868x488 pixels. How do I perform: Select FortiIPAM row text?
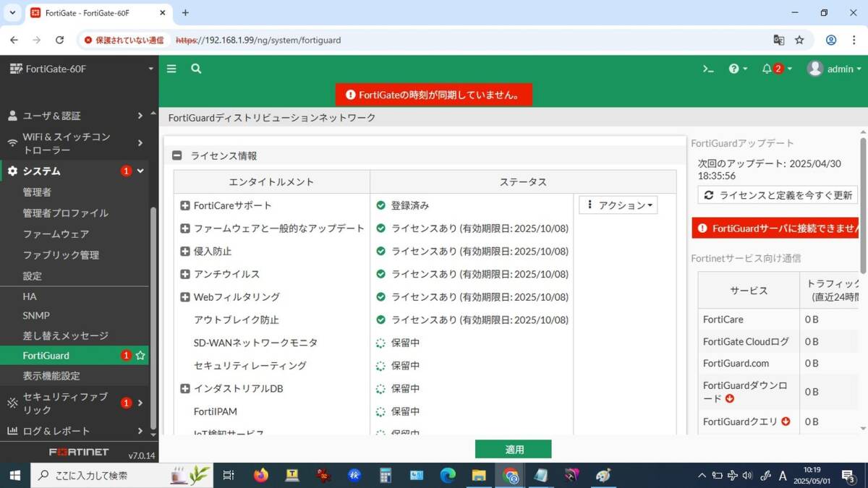(214, 411)
